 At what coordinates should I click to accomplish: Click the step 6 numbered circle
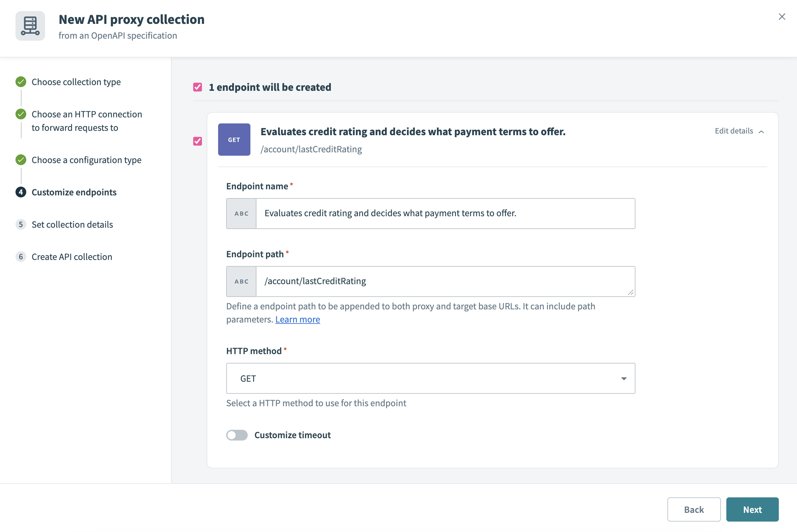click(21, 257)
